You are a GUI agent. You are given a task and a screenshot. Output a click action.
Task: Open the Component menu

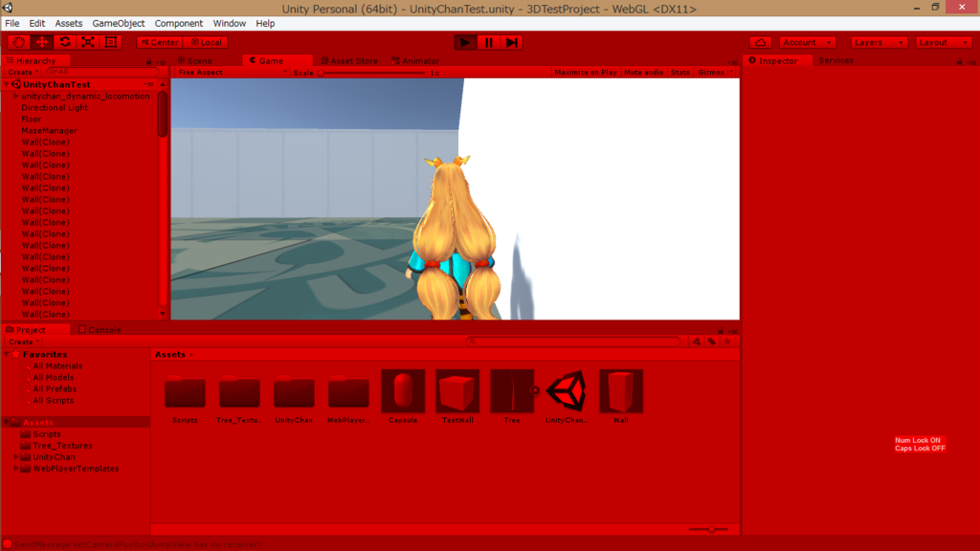(x=179, y=23)
